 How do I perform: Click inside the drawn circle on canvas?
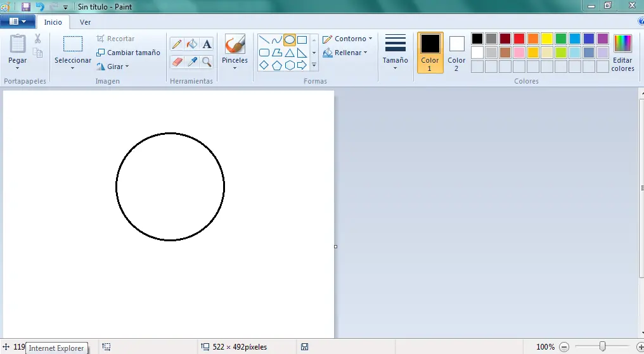pos(170,187)
